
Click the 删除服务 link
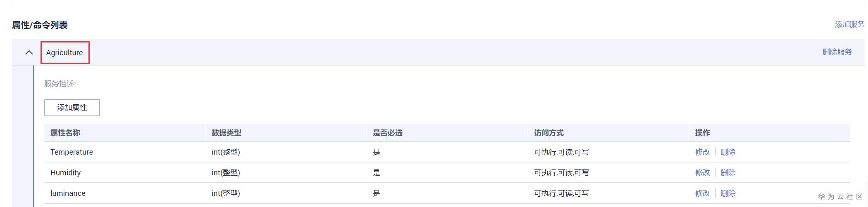(x=837, y=52)
